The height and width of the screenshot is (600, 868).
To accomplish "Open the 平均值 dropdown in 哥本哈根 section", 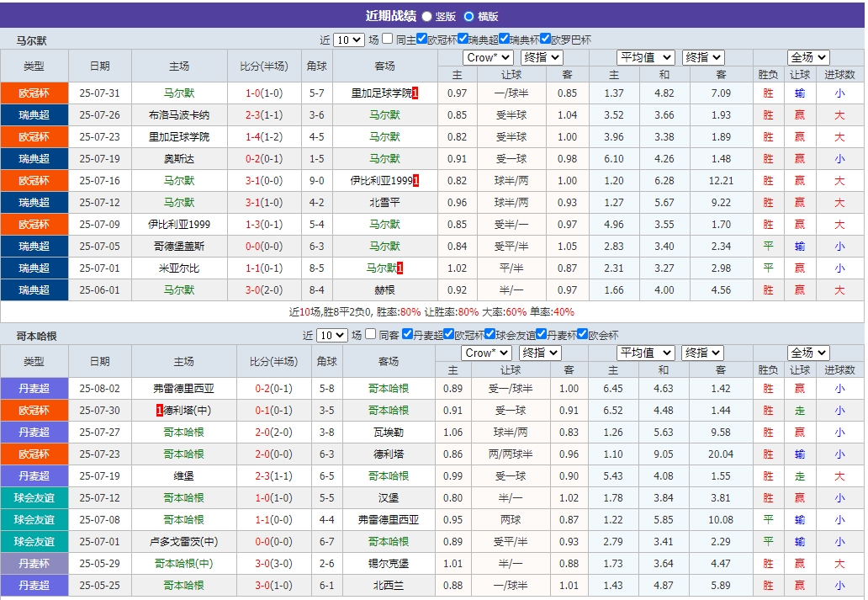I will [x=645, y=353].
